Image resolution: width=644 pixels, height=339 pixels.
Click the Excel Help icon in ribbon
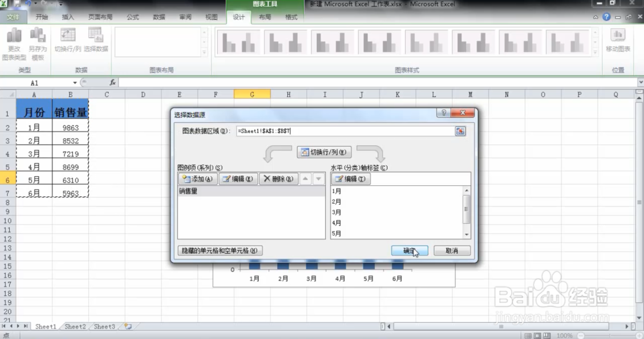point(606,17)
